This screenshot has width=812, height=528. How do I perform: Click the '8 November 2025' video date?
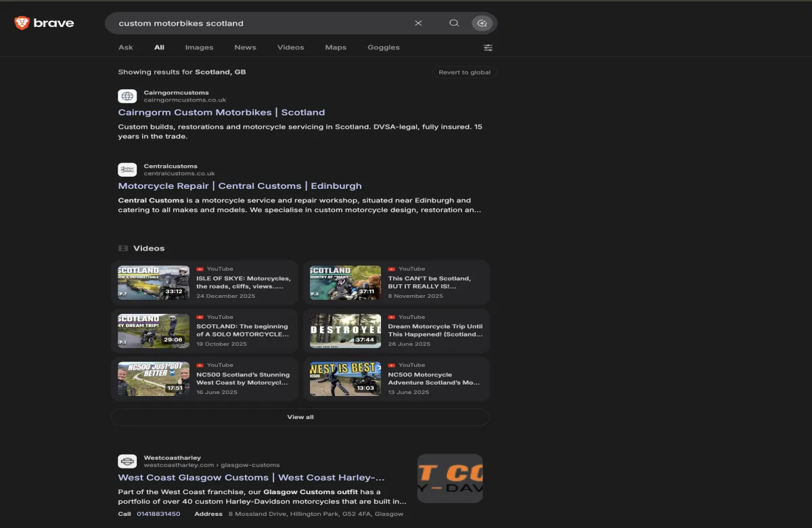pos(415,296)
